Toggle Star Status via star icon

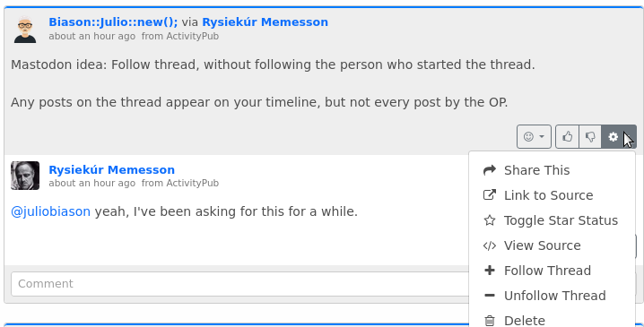point(490,220)
